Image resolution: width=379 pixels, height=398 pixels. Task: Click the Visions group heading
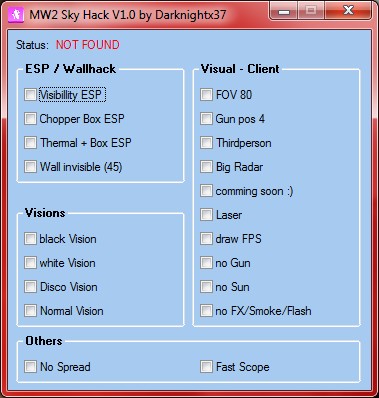tap(45, 213)
